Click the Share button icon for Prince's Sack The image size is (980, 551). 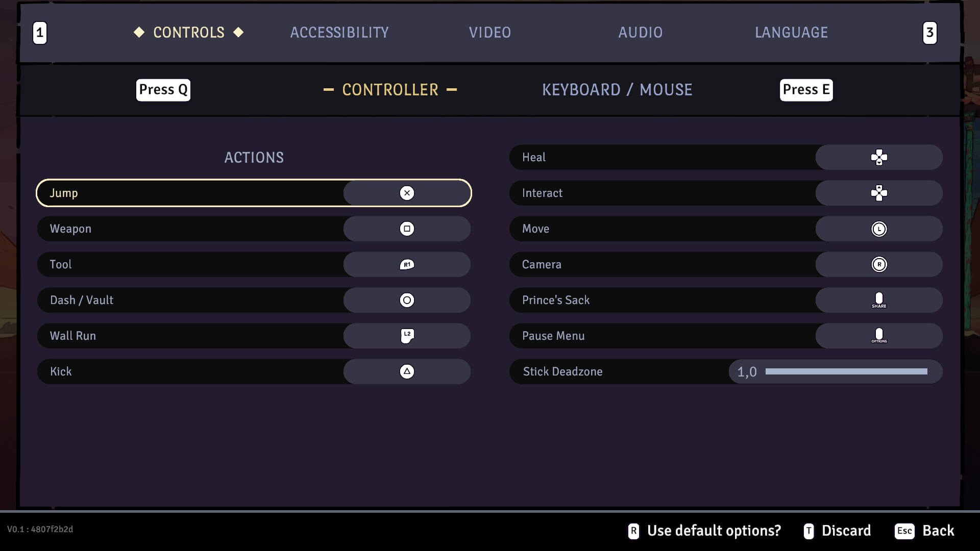tap(878, 300)
